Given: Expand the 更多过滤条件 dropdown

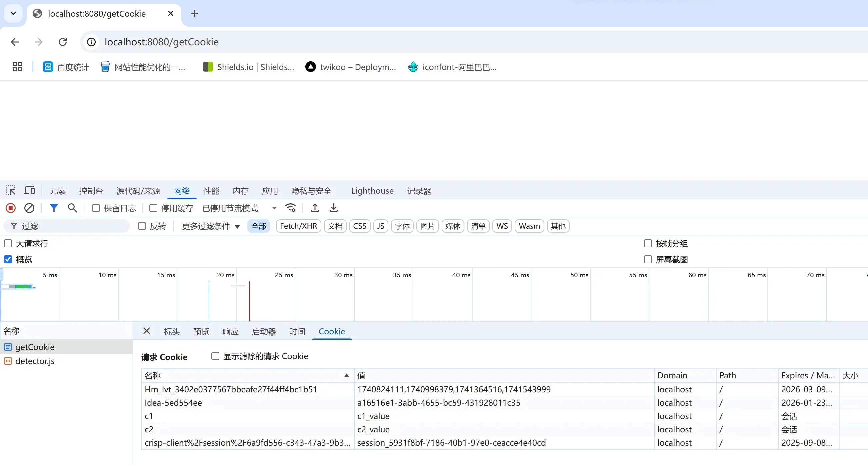Looking at the screenshot, I should point(211,226).
